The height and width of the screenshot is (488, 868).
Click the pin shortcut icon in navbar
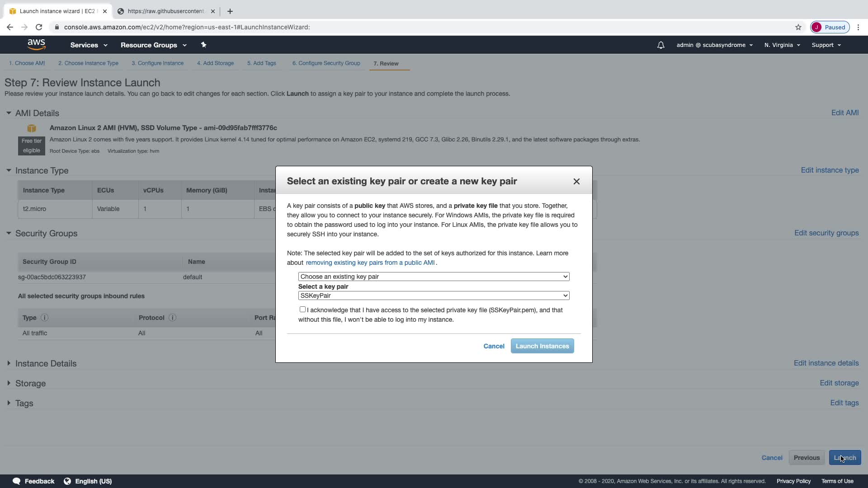click(x=203, y=45)
